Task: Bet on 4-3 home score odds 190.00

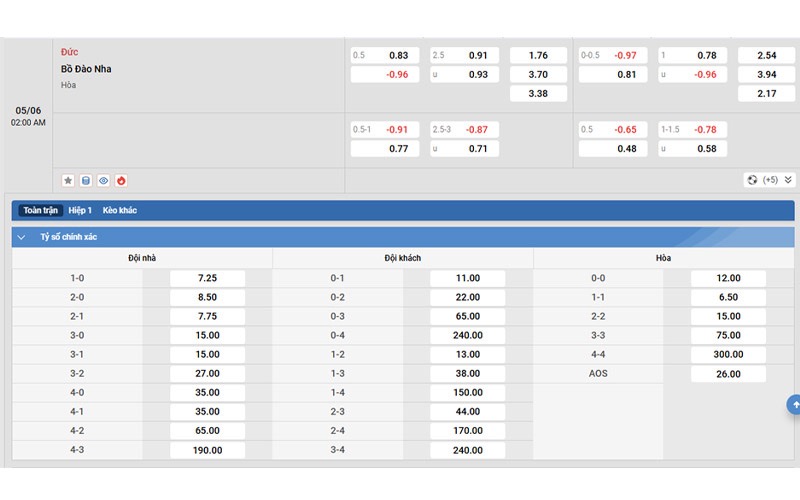Action: point(207,450)
